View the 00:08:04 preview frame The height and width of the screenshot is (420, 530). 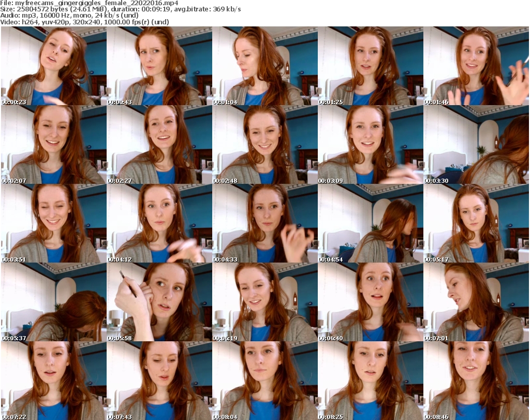pyautogui.click(x=265, y=381)
